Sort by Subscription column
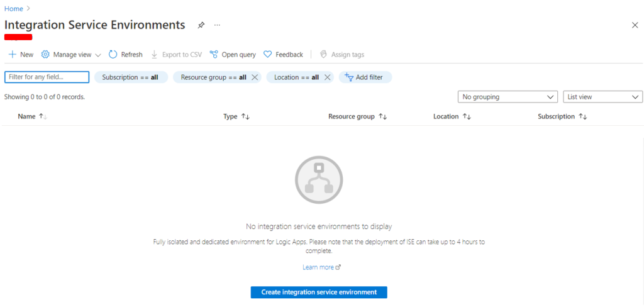Screen dimensions: 644x307 pyautogui.click(x=563, y=117)
